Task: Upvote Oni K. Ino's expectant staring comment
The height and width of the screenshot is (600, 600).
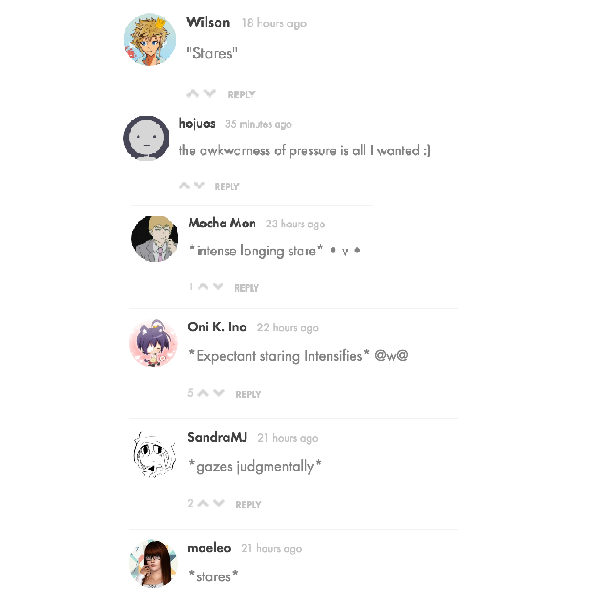Action: pyautogui.click(x=204, y=393)
